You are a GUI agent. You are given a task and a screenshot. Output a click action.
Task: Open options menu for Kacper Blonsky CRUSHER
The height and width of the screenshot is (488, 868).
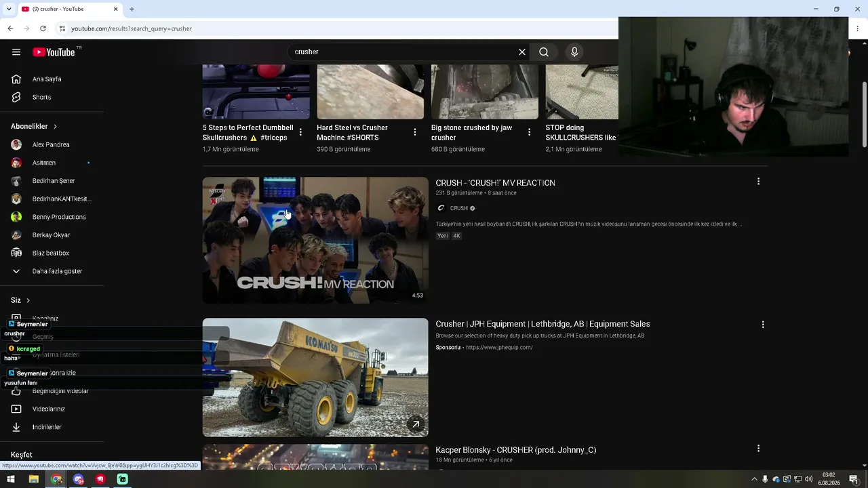758,449
